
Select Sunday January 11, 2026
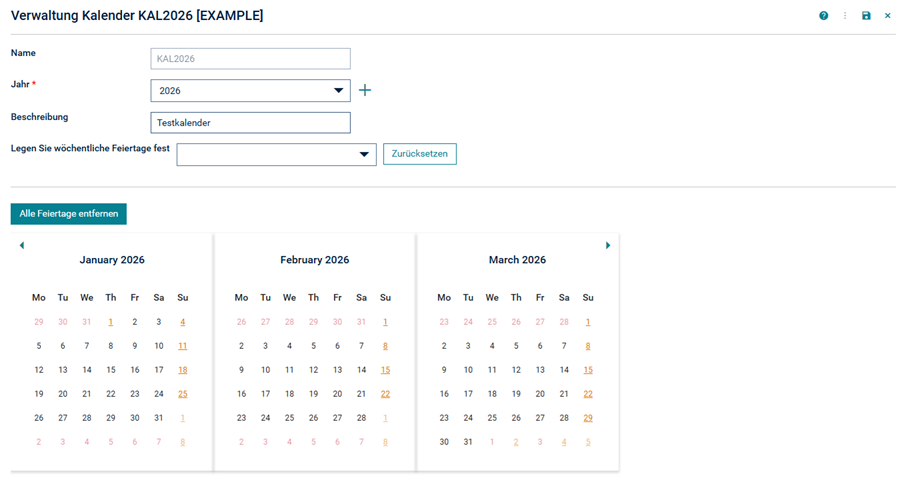(x=183, y=346)
